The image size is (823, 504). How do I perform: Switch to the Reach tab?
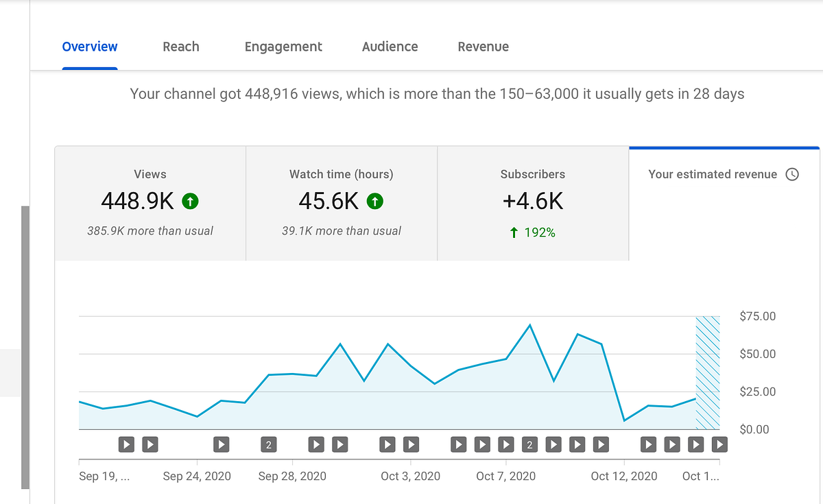pyautogui.click(x=181, y=47)
